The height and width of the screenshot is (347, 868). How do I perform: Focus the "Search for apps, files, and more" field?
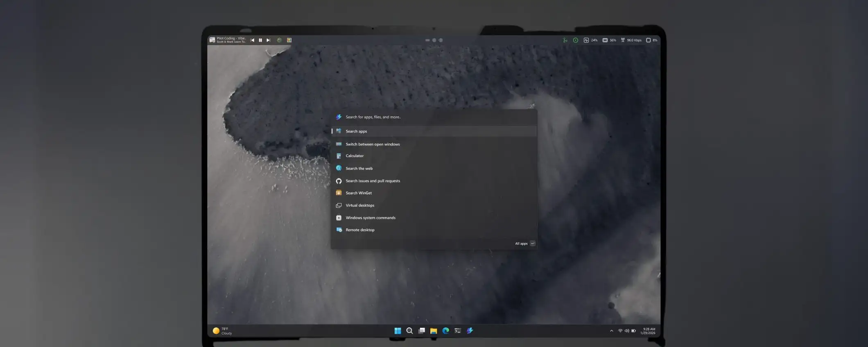point(434,117)
